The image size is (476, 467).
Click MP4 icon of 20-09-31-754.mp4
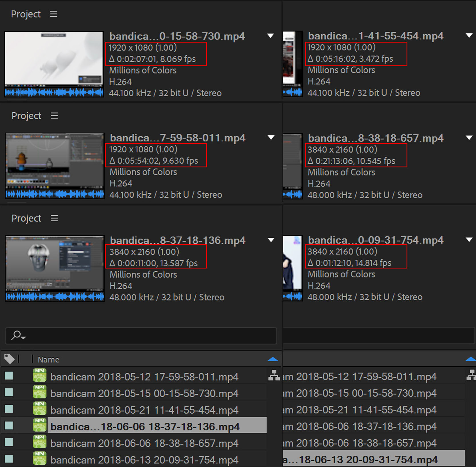pos(40,458)
